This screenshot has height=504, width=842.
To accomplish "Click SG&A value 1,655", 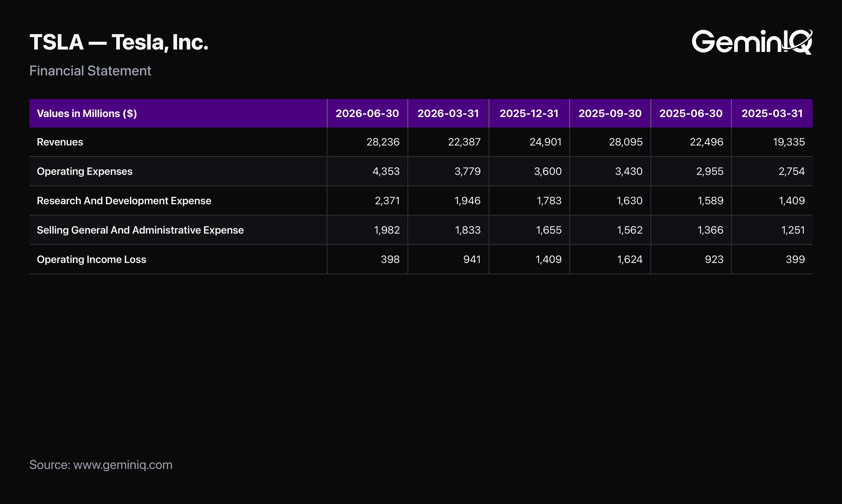I will (x=549, y=230).
